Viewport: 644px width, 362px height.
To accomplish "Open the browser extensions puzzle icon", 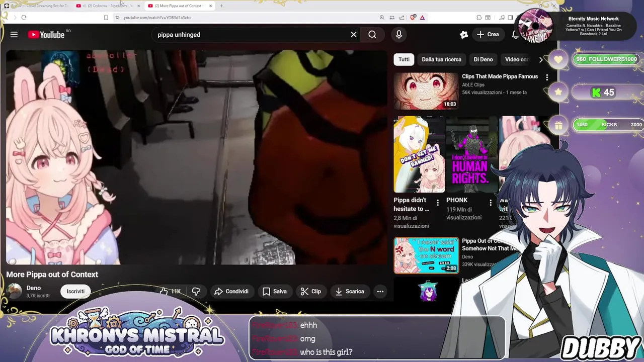I will click(479, 18).
